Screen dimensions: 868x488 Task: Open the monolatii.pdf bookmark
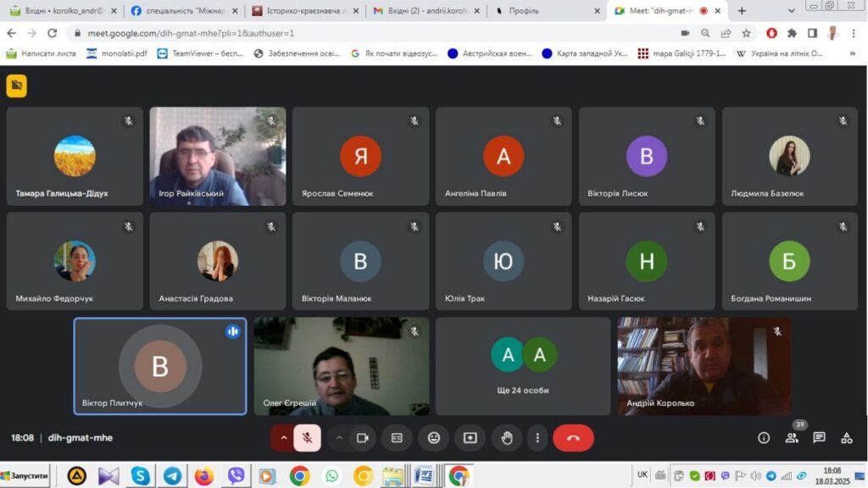tap(116, 53)
